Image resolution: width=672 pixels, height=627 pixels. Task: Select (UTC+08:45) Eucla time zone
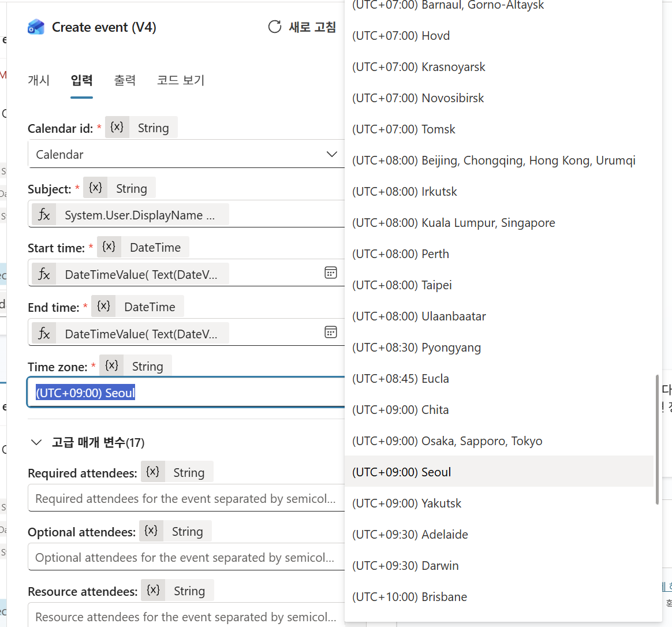499,378
